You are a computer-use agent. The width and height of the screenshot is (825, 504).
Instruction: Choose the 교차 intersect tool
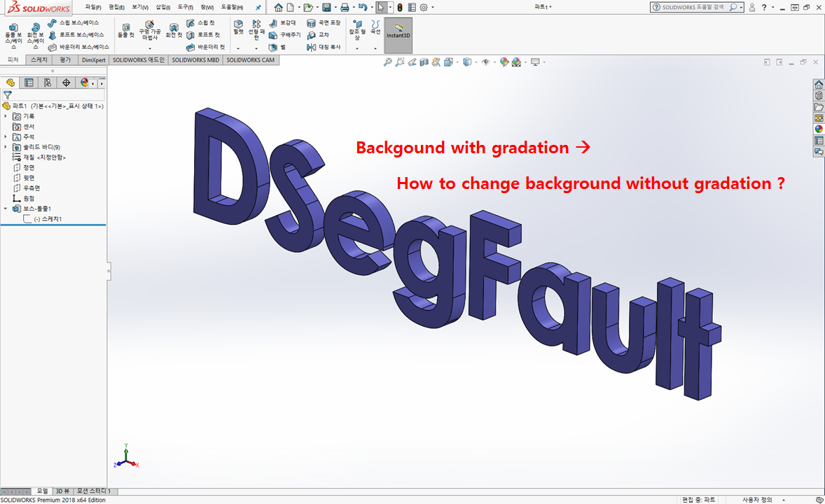[x=318, y=35]
